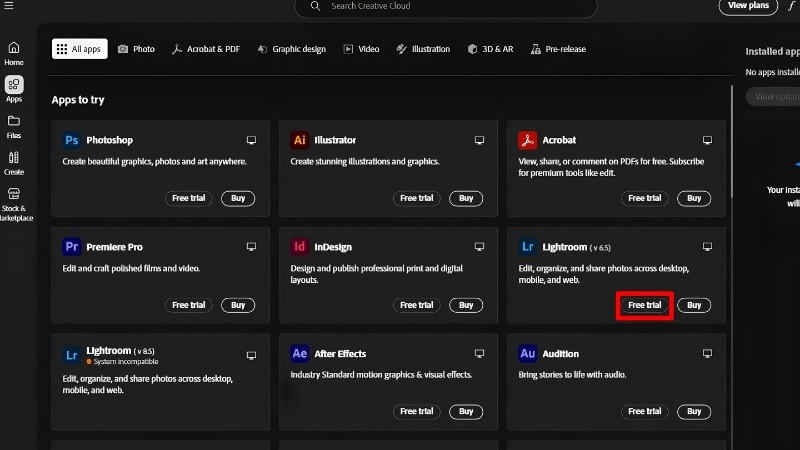Click desktop platform icon on InDesign card
800x450 pixels.
(479, 247)
